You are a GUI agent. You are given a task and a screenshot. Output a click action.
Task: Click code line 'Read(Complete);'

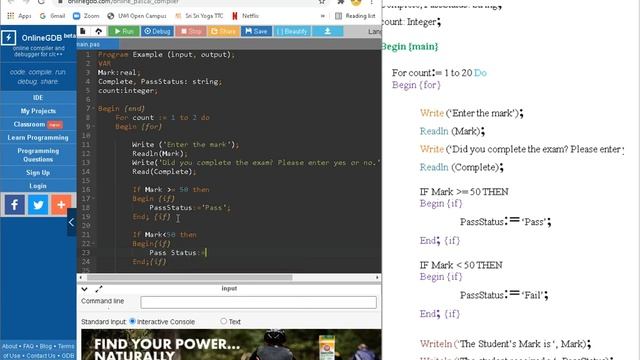pyautogui.click(x=164, y=171)
